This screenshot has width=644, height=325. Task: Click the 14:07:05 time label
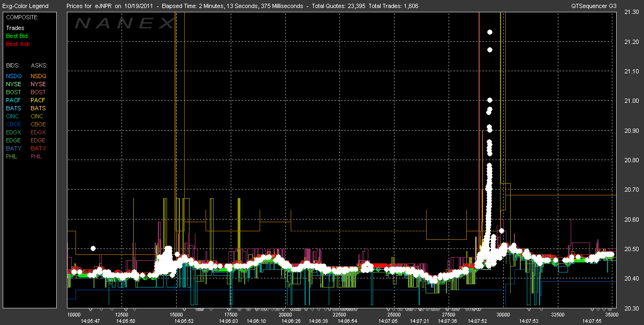coord(388,321)
